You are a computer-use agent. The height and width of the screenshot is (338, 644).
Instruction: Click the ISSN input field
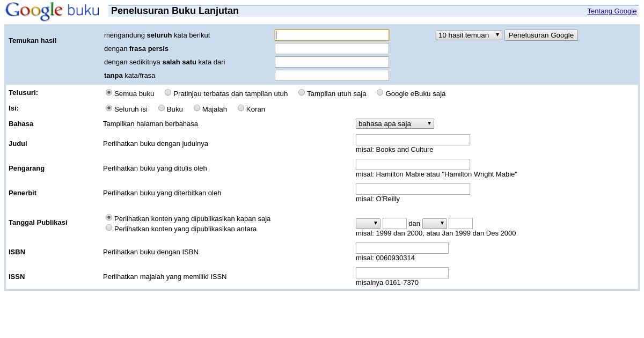(402, 273)
